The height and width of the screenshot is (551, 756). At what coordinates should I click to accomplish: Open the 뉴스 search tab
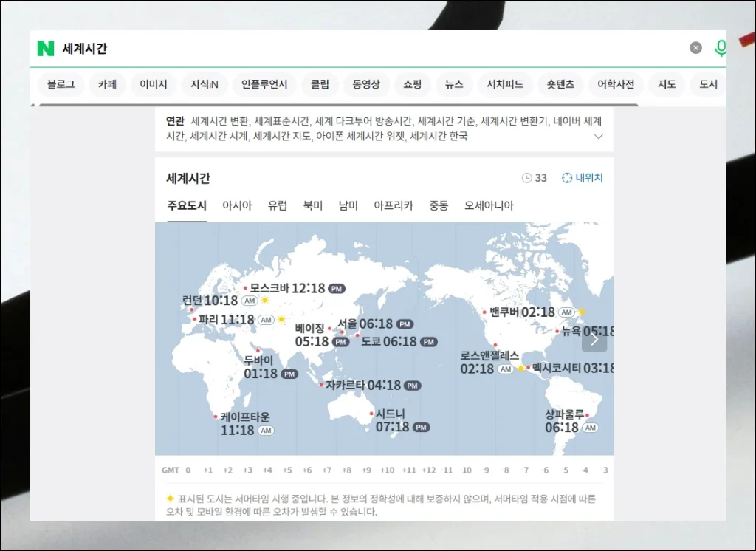[454, 84]
